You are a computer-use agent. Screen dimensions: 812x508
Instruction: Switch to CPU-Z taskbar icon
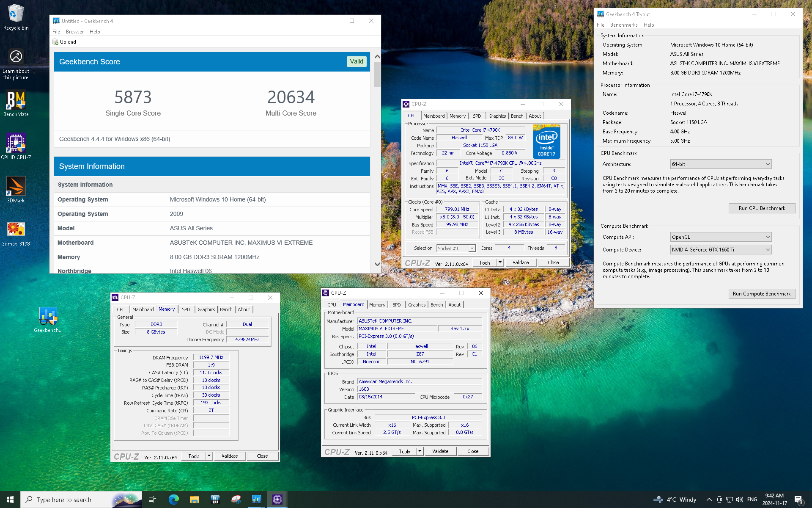(x=277, y=500)
